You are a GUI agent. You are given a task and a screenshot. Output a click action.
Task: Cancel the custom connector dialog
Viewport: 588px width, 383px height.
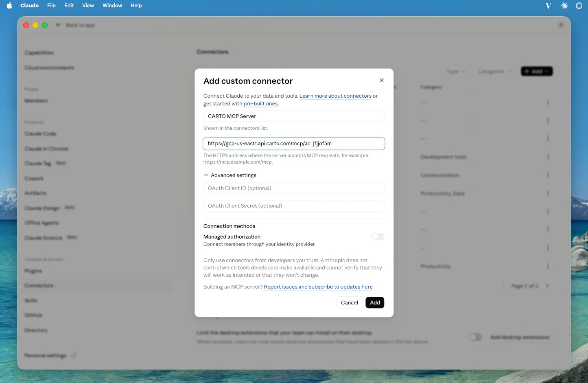349,303
